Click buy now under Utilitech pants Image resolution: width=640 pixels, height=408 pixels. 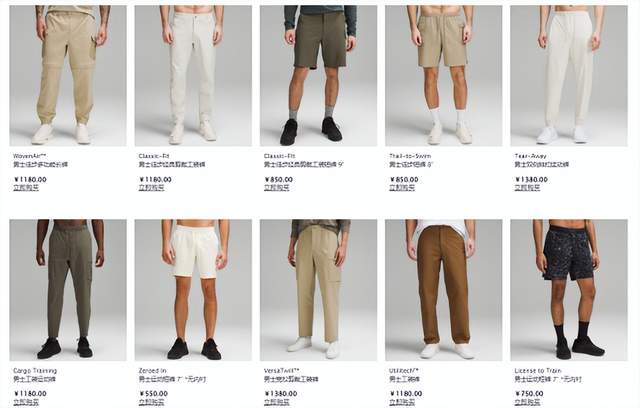tap(402, 402)
